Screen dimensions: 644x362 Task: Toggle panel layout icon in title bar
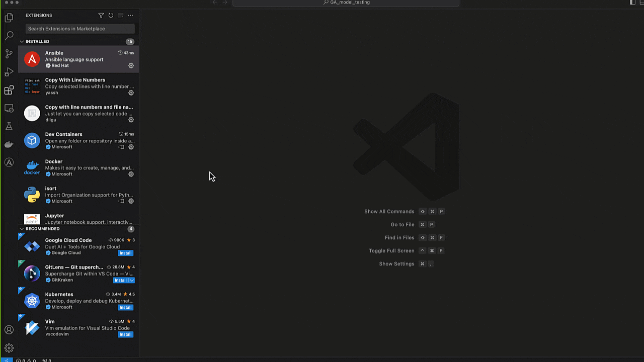click(641, 3)
